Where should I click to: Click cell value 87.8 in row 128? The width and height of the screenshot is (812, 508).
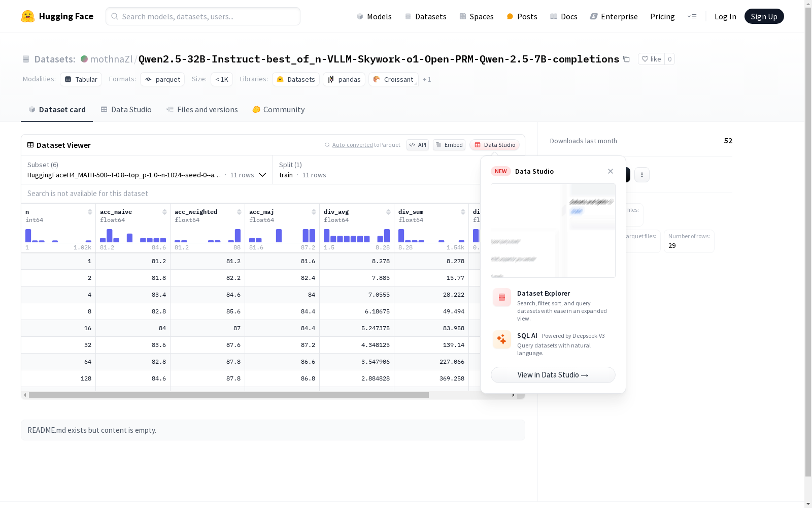click(208, 378)
